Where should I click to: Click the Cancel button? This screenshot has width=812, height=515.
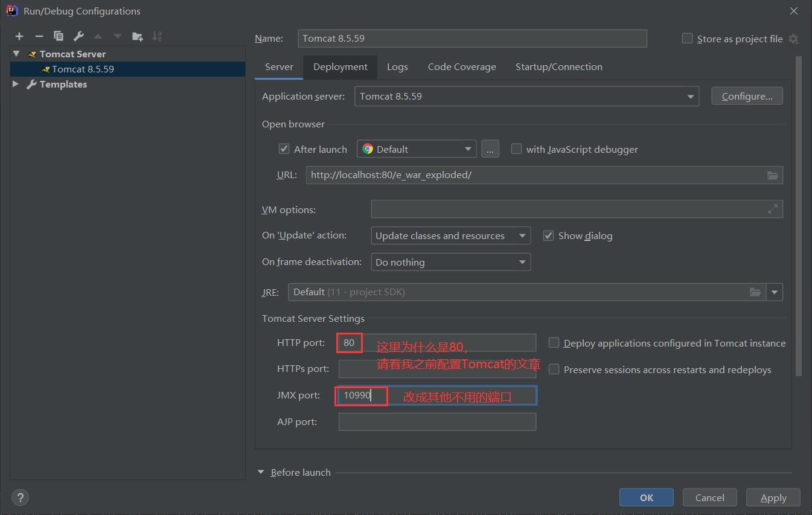tap(710, 497)
